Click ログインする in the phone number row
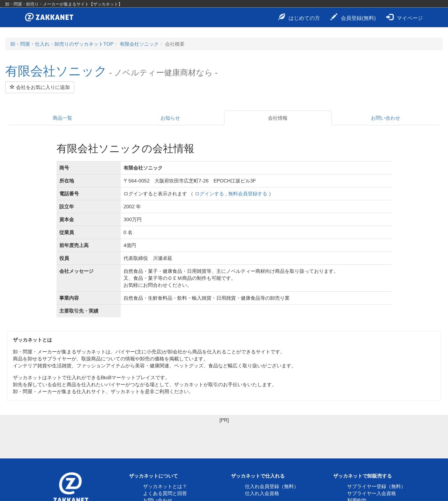Screen dimensions: 448x501 (x=209, y=194)
